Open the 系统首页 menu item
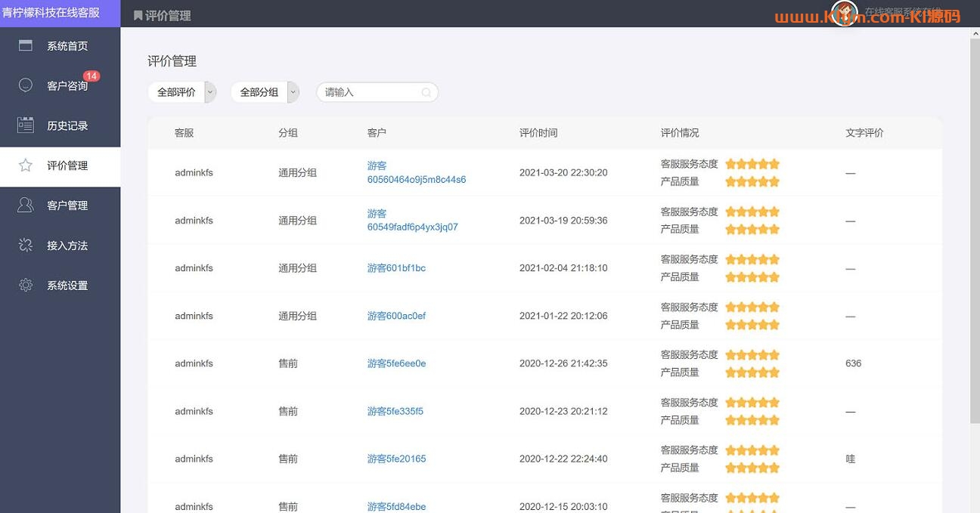 [60, 46]
